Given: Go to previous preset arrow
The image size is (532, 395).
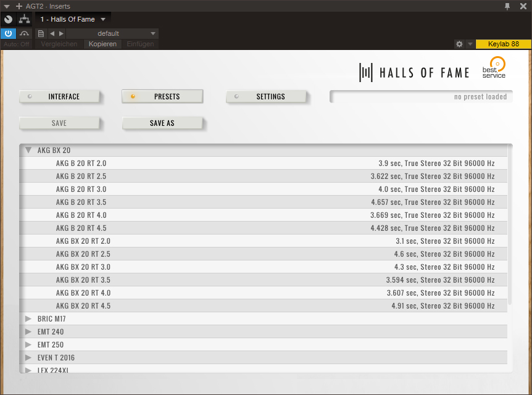Looking at the screenshot, I should [52, 33].
